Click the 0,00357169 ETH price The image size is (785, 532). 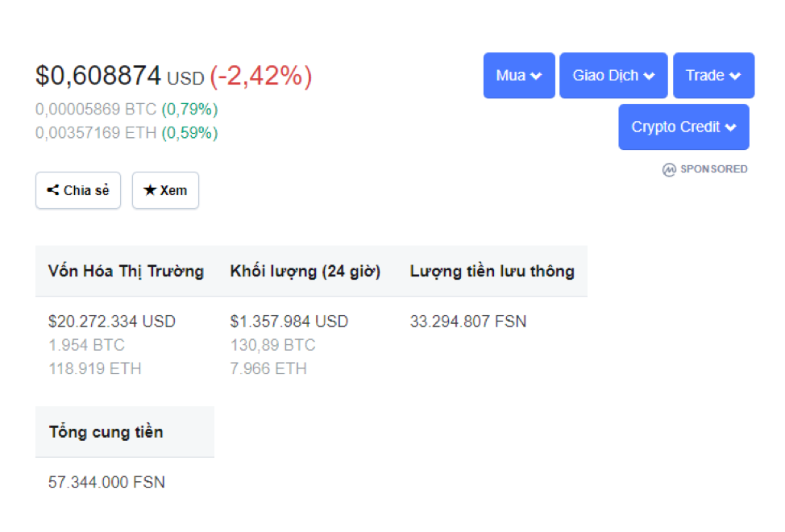(96, 133)
